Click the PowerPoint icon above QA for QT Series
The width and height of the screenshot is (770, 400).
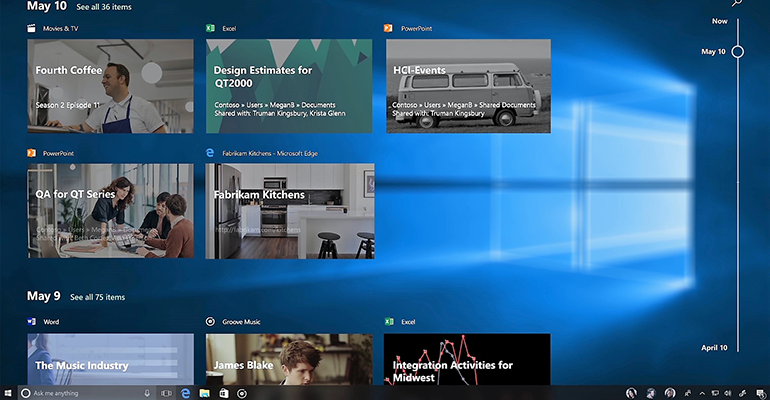pos(31,153)
